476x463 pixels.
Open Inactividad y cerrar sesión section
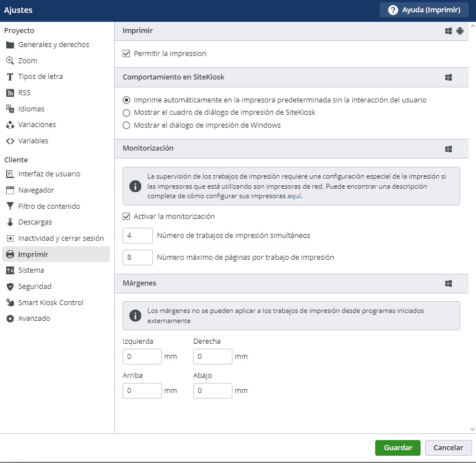click(60, 238)
